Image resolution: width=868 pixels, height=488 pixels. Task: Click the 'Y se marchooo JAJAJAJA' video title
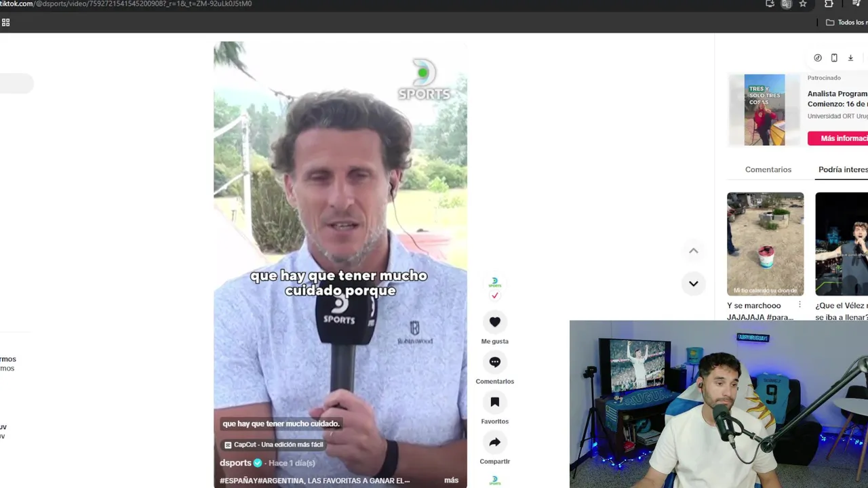[x=760, y=311]
